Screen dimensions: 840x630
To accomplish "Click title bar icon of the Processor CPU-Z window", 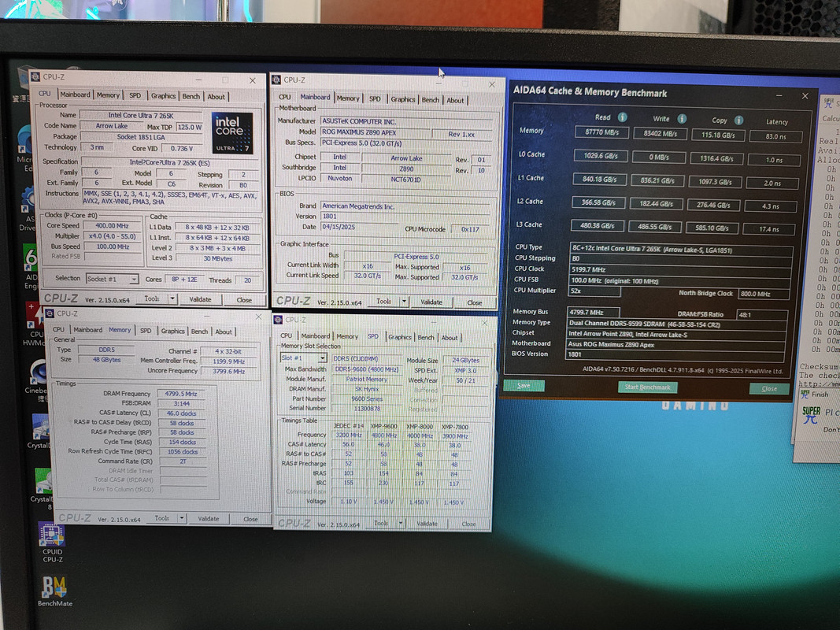I will (35, 76).
